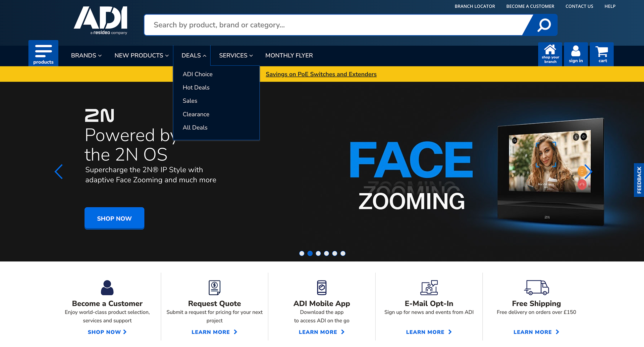Click the Free Shipping heading
This screenshot has height=347, width=644.
[536, 303]
